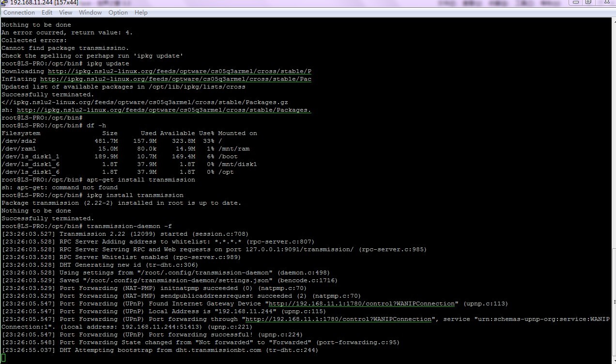Screen dimensions: 616x364
Task: Open the Option menu
Action: (118, 13)
